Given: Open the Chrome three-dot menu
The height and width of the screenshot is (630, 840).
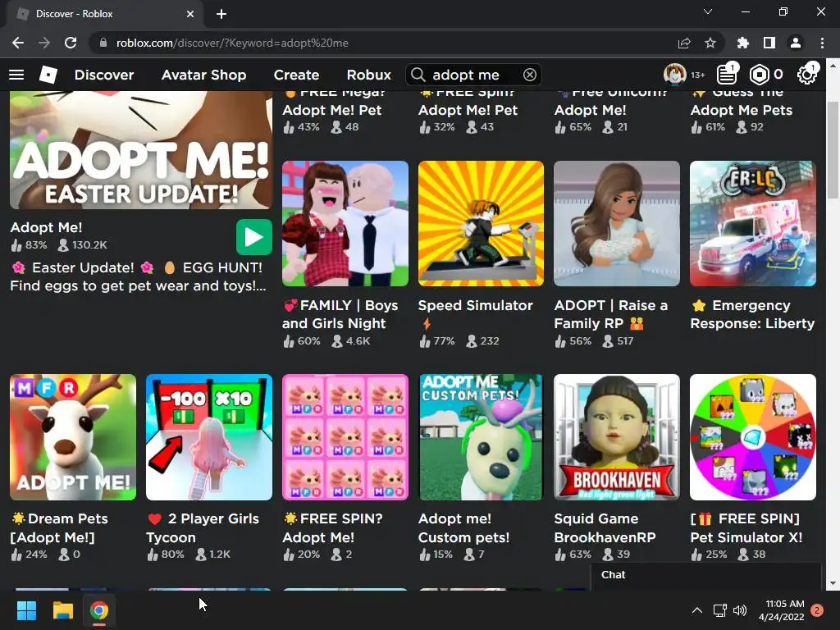Looking at the screenshot, I should (x=822, y=43).
